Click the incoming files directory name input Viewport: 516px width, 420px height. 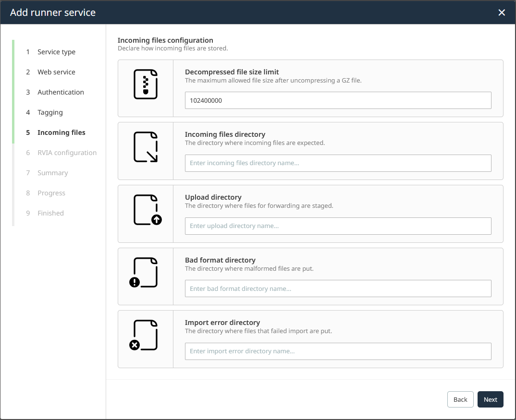[x=338, y=163]
